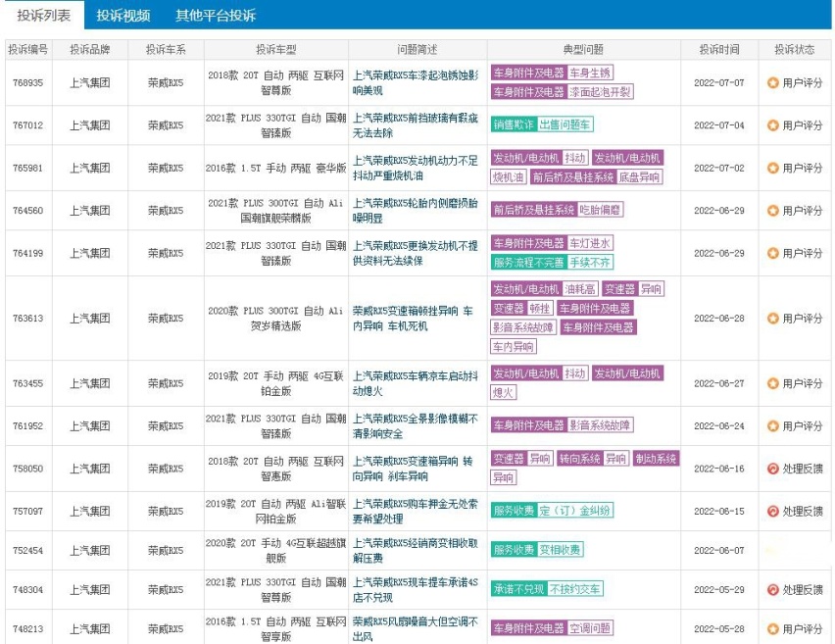835x644 pixels.
Task: Click the 用户评分 icon for complaint 765981
Action: coord(772,168)
